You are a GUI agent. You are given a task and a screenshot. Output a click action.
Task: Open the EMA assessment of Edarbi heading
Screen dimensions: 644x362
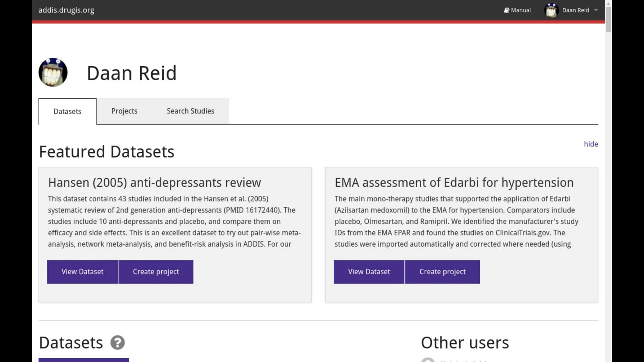click(x=454, y=183)
